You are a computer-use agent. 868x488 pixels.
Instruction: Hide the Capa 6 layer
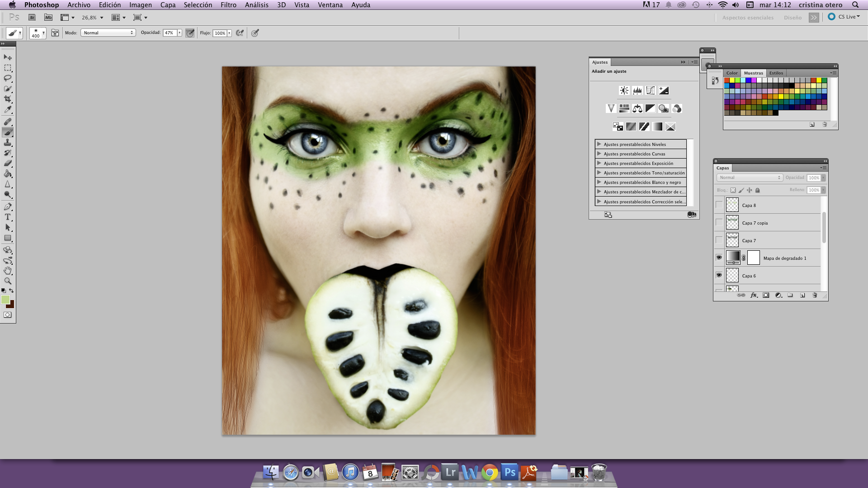coord(719,275)
